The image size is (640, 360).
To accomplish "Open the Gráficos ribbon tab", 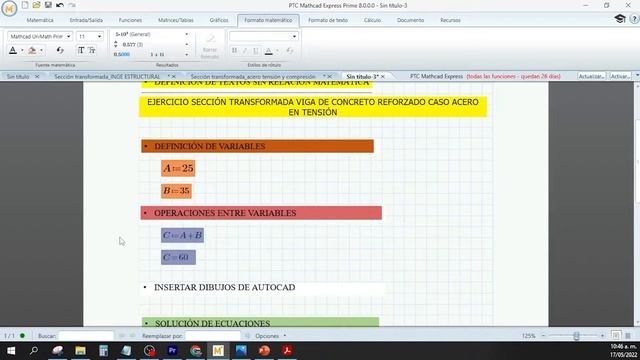I will [219, 20].
